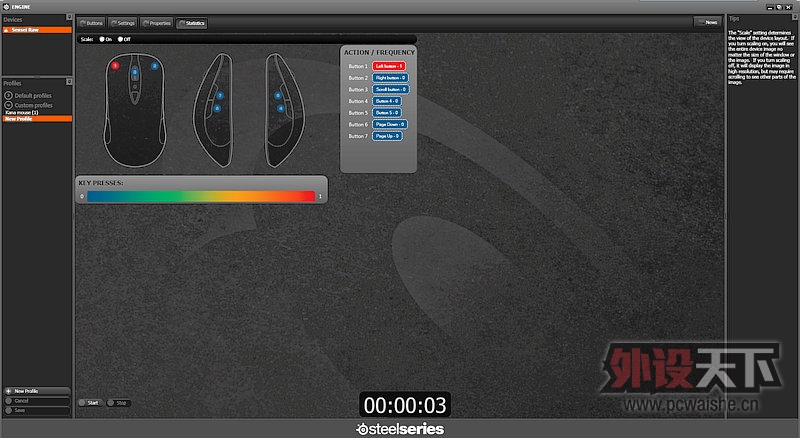Click the Action / Frequency heading
The width and height of the screenshot is (800, 438).
(379, 53)
